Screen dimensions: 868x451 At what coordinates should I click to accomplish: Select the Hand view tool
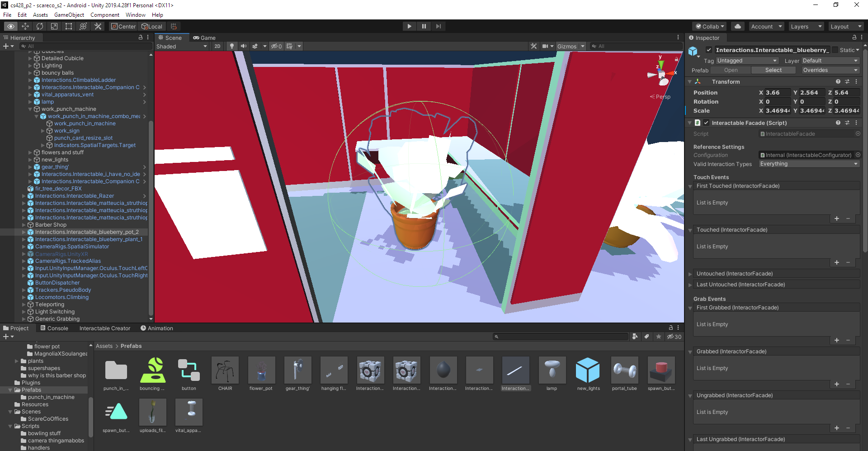(x=11, y=26)
